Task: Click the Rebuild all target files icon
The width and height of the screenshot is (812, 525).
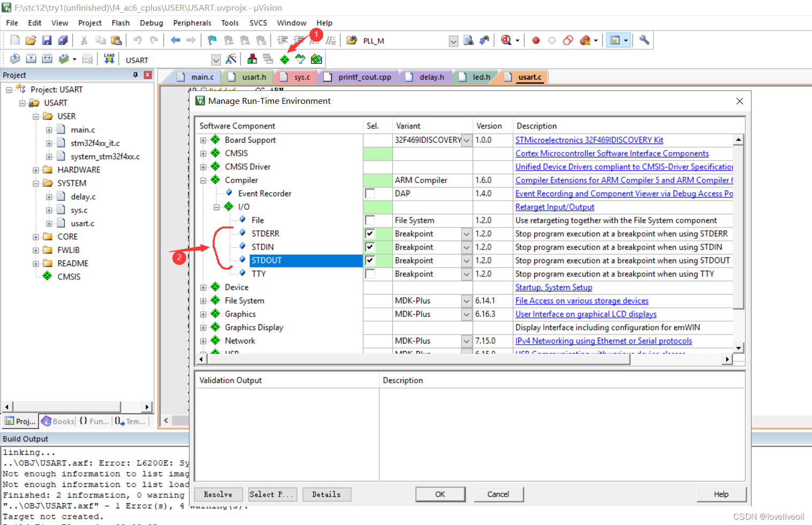Action: point(47,59)
